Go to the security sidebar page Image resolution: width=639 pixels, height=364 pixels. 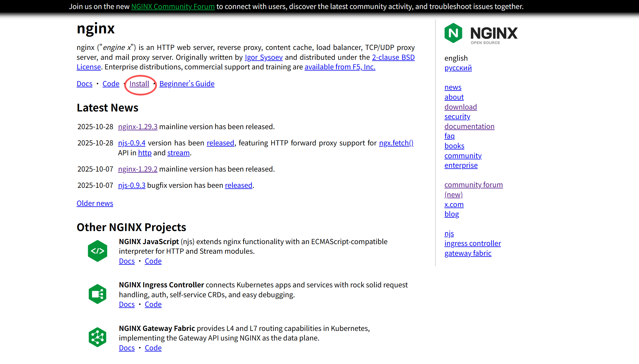457,117
